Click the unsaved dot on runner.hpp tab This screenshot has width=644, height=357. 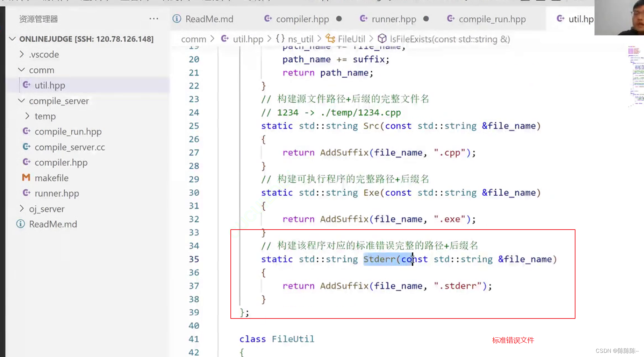(426, 19)
